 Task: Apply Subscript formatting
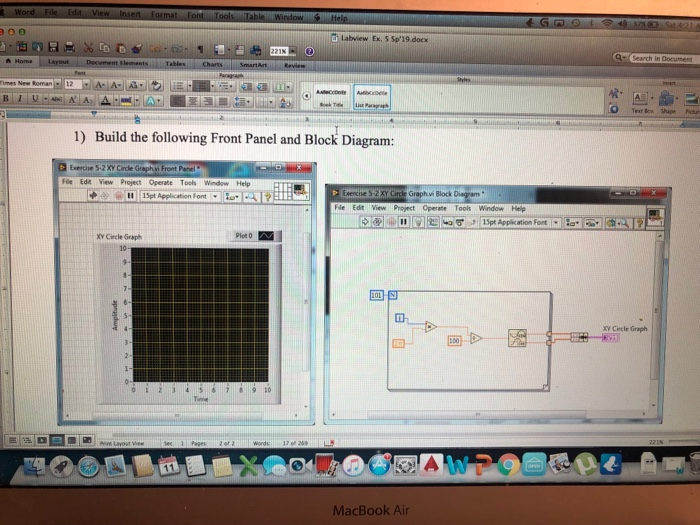87,100
